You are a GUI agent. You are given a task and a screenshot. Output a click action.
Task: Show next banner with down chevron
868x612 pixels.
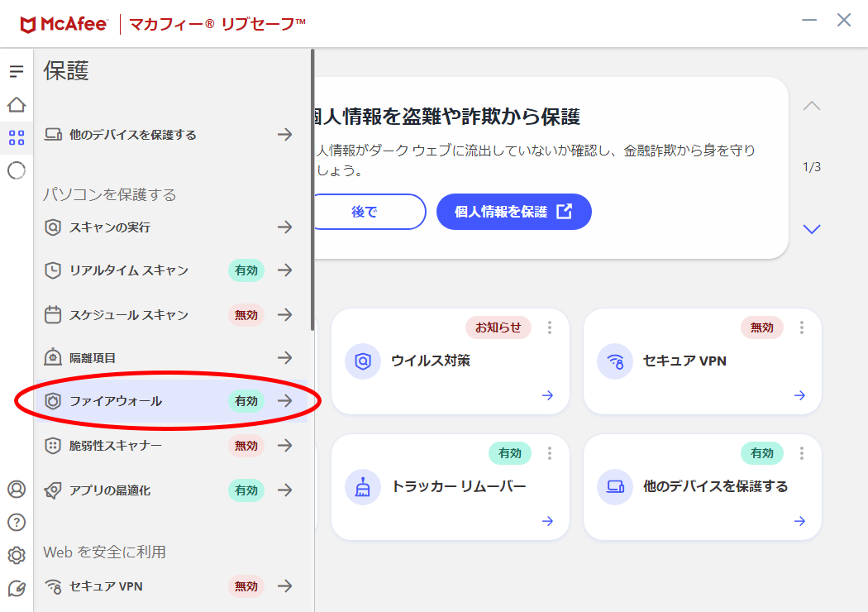[812, 229]
